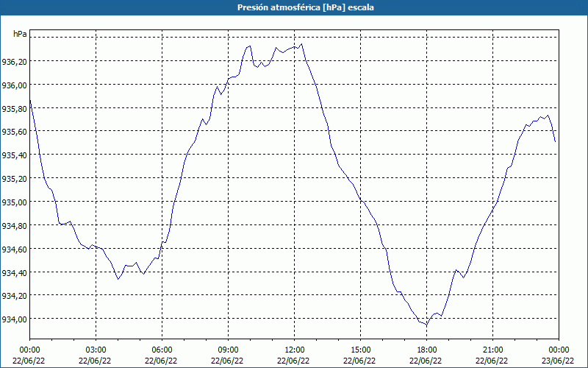This screenshot has width=588, height=368.
Task: Select the 22/06/22 date under 03:00
Action: tap(96, 361)
